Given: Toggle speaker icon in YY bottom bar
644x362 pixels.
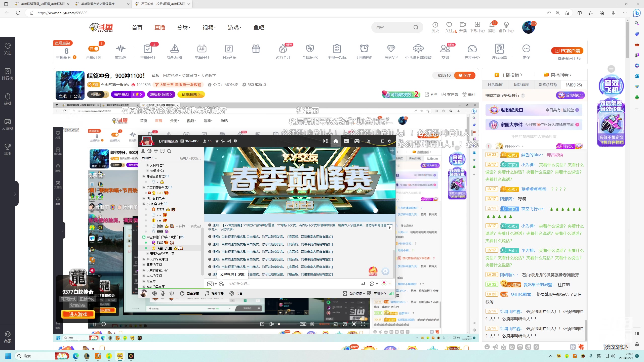Looking at the screenshot, I should 154,293.
